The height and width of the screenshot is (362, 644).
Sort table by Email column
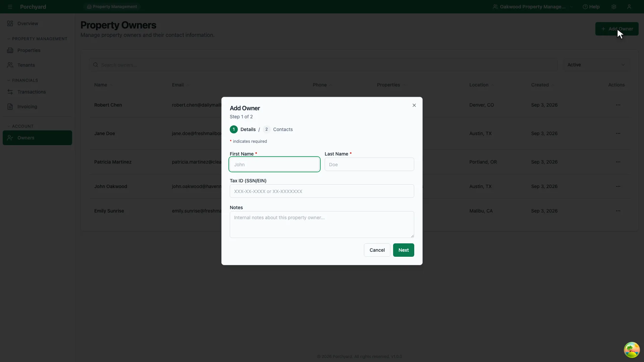(x=180, y=85)
